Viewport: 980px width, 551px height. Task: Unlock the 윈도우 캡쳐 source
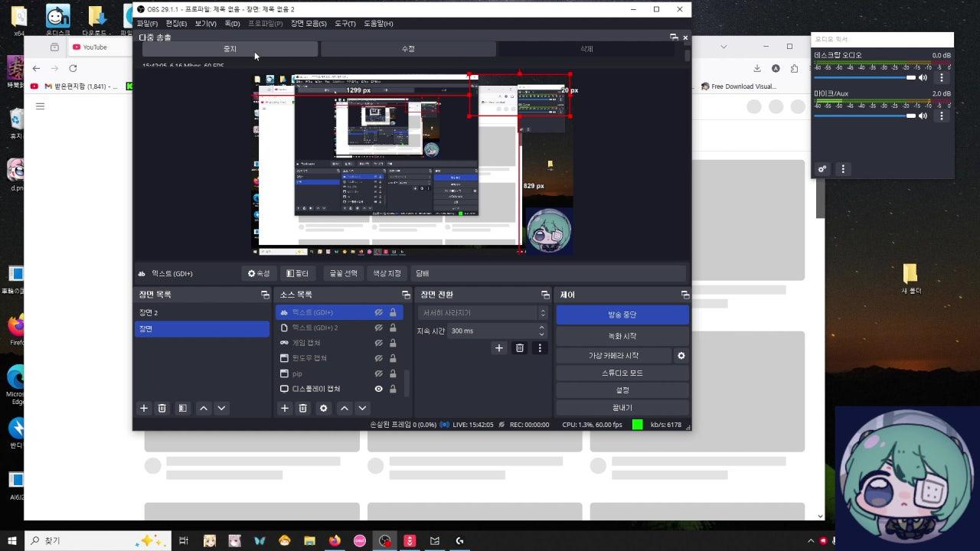coord(393,358)
